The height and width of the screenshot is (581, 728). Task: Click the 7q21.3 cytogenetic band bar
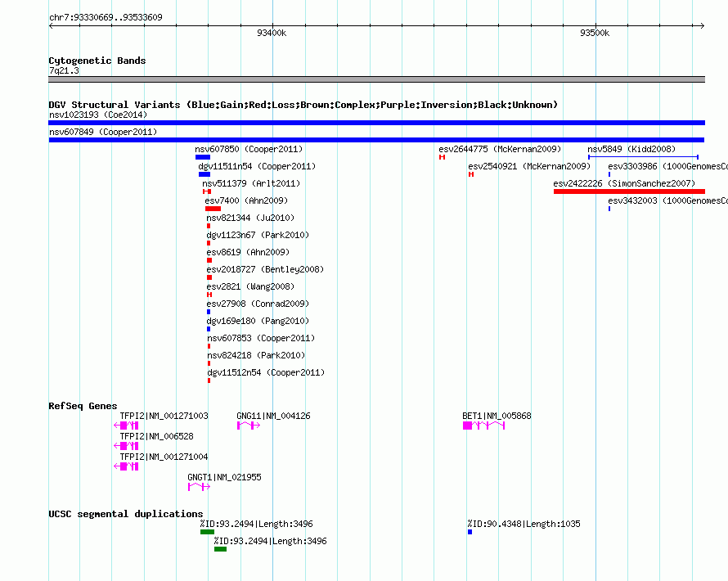[x=376, y=79]
